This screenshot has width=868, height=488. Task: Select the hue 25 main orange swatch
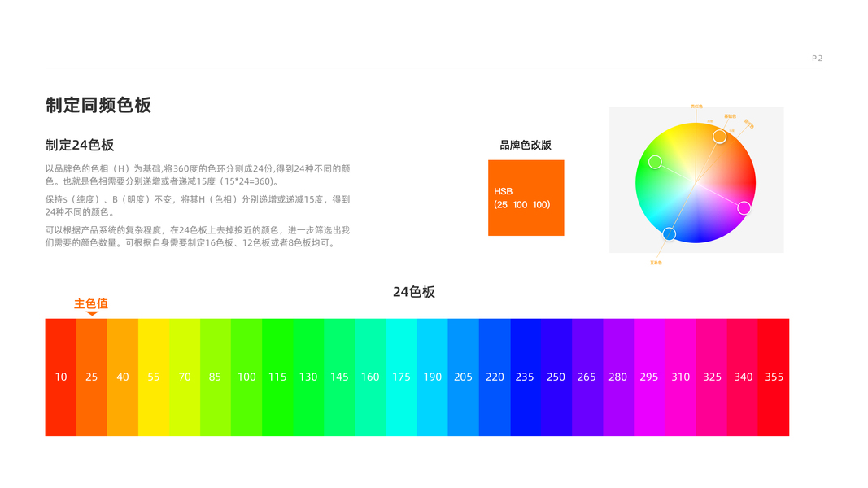pos(92,377)
